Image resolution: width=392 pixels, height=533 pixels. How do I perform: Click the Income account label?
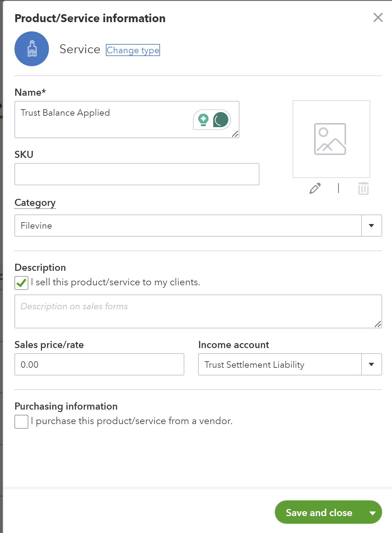pos(234,345)
